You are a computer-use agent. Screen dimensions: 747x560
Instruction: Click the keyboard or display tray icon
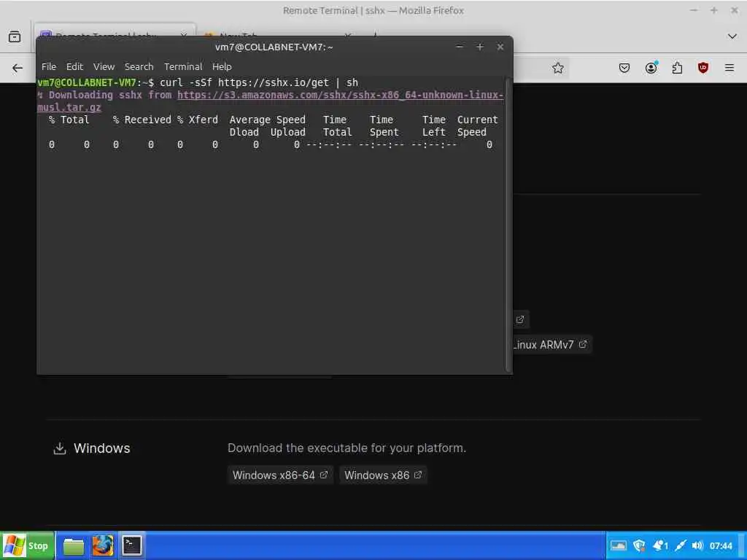(x=619, y=545)
